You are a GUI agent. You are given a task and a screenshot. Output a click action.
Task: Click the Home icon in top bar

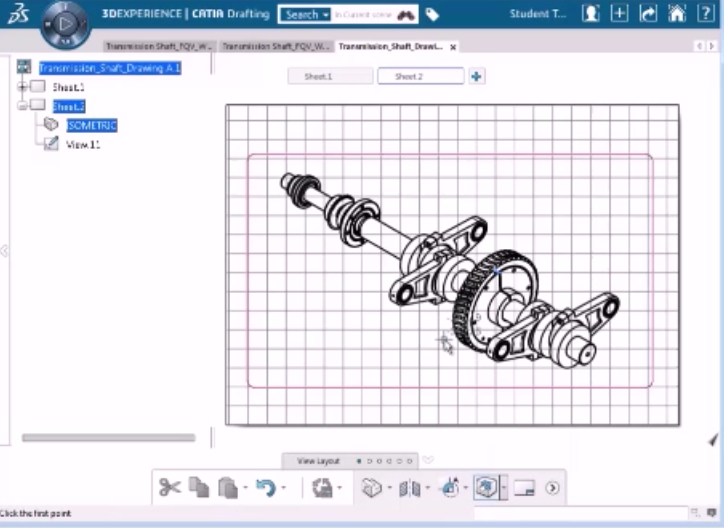click(677, 14)
